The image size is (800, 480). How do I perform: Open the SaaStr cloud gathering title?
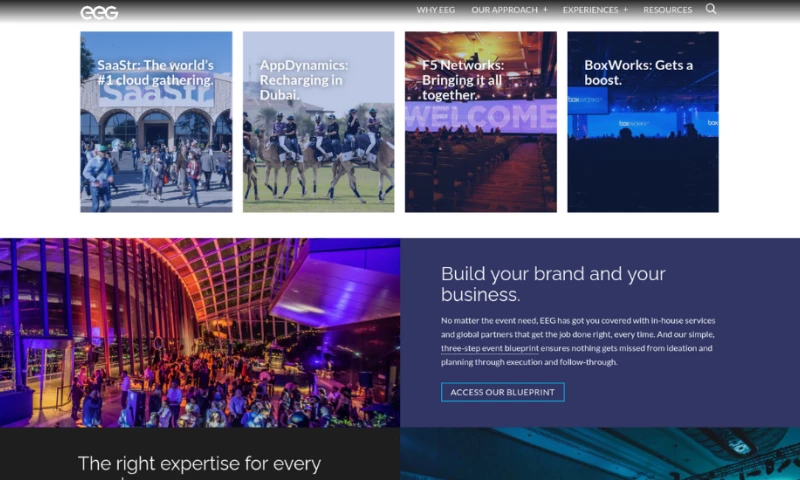tap(155, 72)
